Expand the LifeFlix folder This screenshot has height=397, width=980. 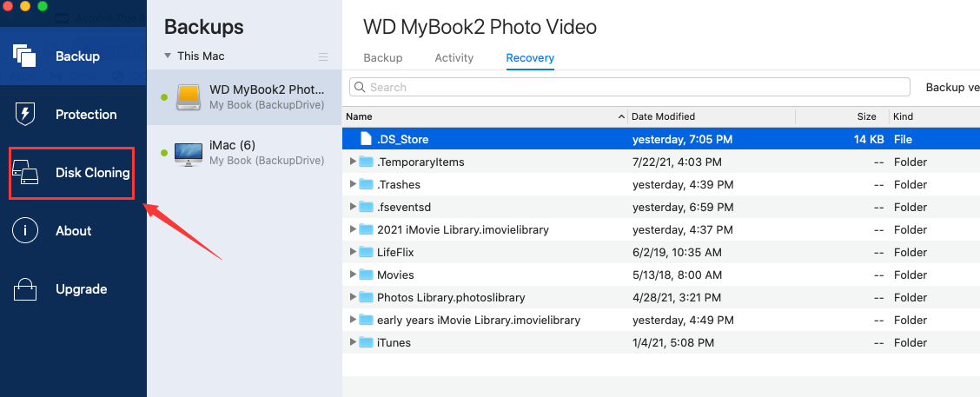[x=353, y=251]
